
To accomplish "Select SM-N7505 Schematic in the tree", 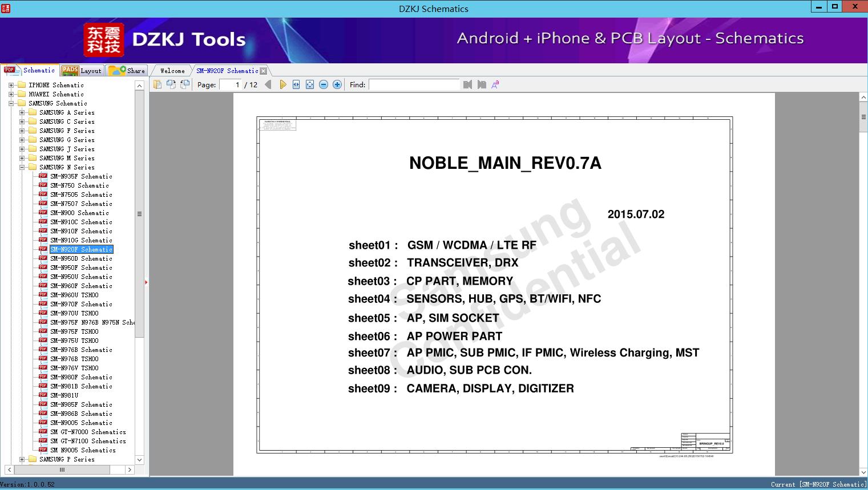I will click(81, 195).
